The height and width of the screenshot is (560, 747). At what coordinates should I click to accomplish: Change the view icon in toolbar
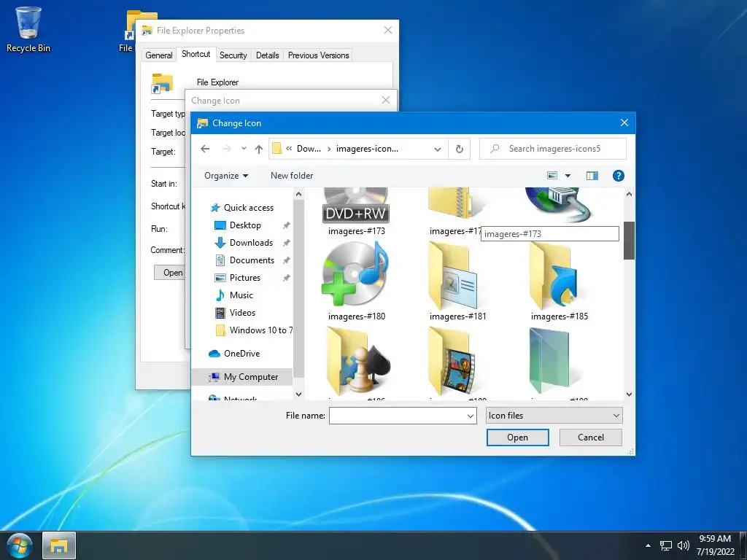tap(552, 176)
